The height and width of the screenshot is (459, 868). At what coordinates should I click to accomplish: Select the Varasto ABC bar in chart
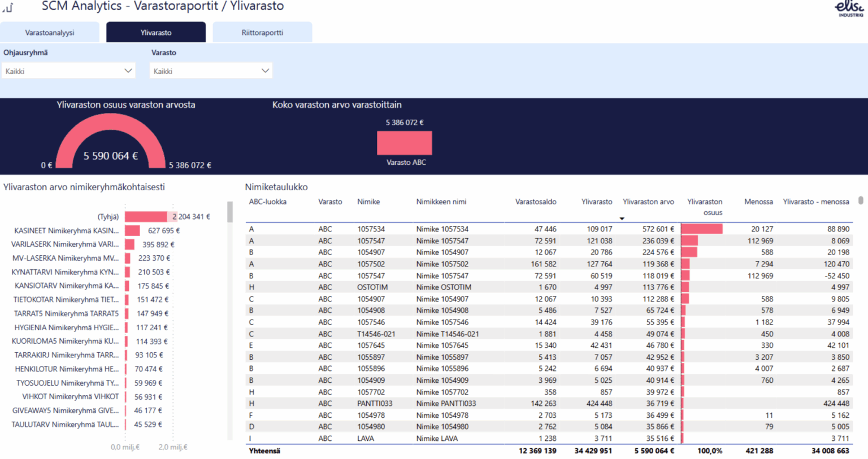(405, 143)
